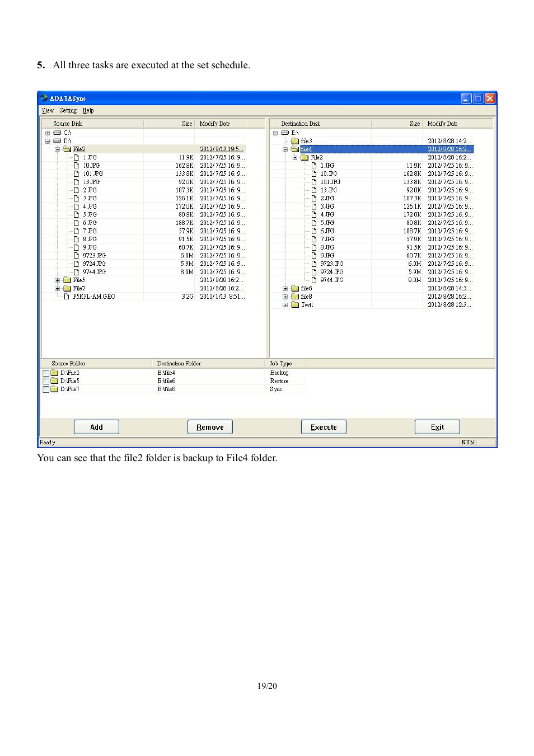Click the Execute button
The height and width of the screenshot is (756, 534).
click(324, 427)
